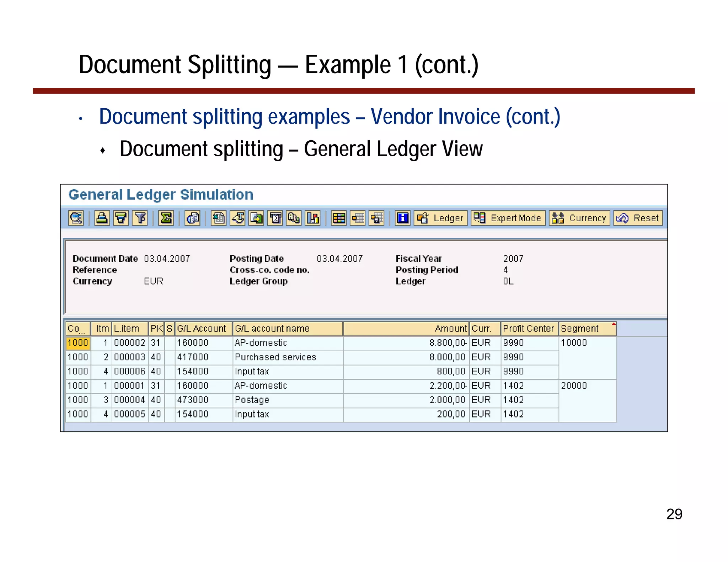Click the Ledger button
Screen dimensions: 728x562
point(440,218)
